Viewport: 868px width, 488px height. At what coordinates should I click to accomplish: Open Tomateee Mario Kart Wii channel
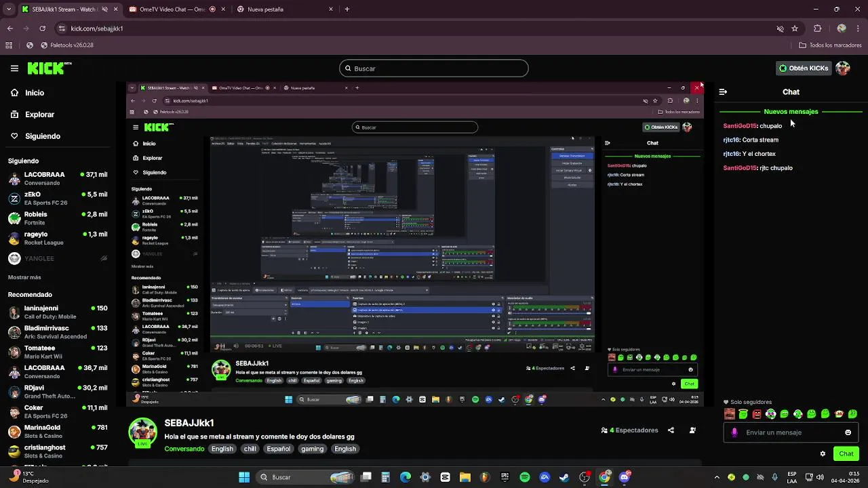point(58,352)
